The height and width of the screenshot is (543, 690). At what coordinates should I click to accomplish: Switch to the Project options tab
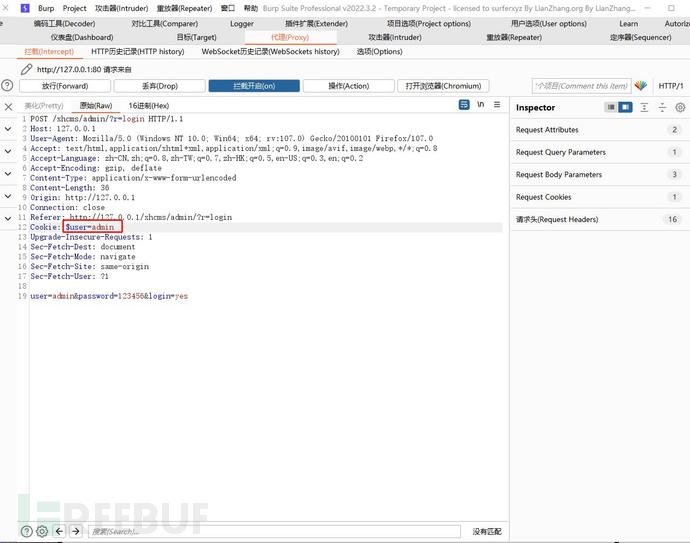[429, 24]
